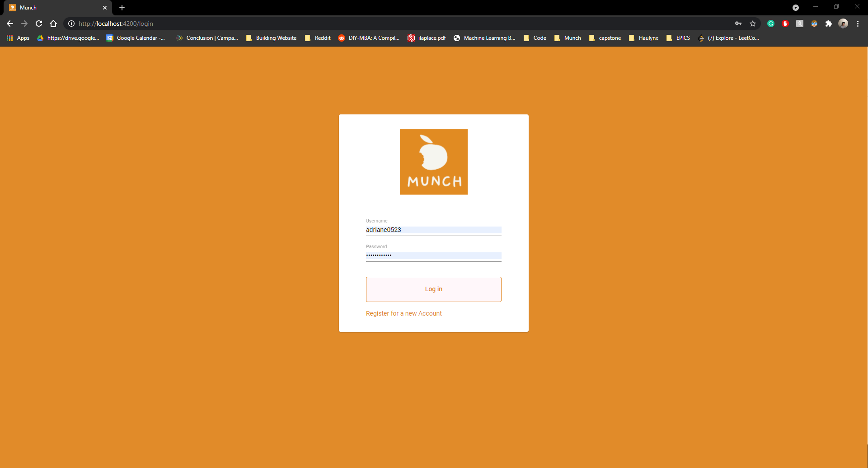Open the Chrome three-dot menu
Image resolution: width=868 pixels, height=468 pixels.
[858, 24]
